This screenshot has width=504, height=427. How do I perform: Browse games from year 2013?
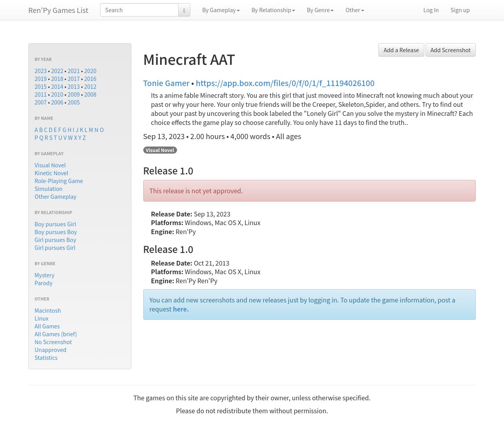[73, 87]
